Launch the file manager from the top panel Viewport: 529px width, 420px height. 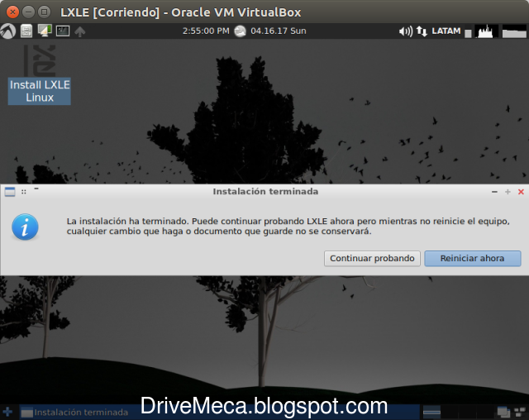tap(26, 31)
